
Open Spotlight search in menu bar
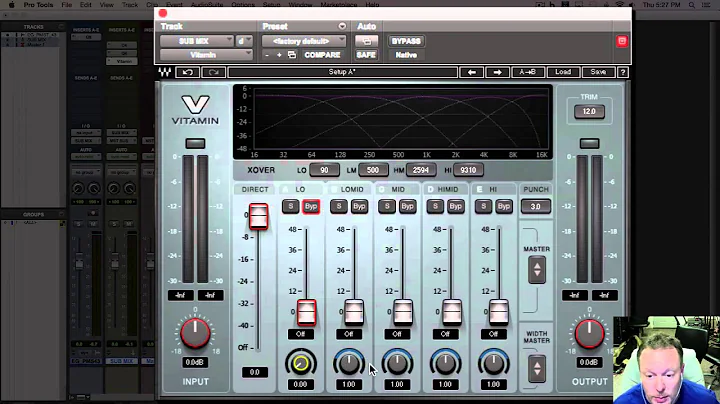pos(692,5)
